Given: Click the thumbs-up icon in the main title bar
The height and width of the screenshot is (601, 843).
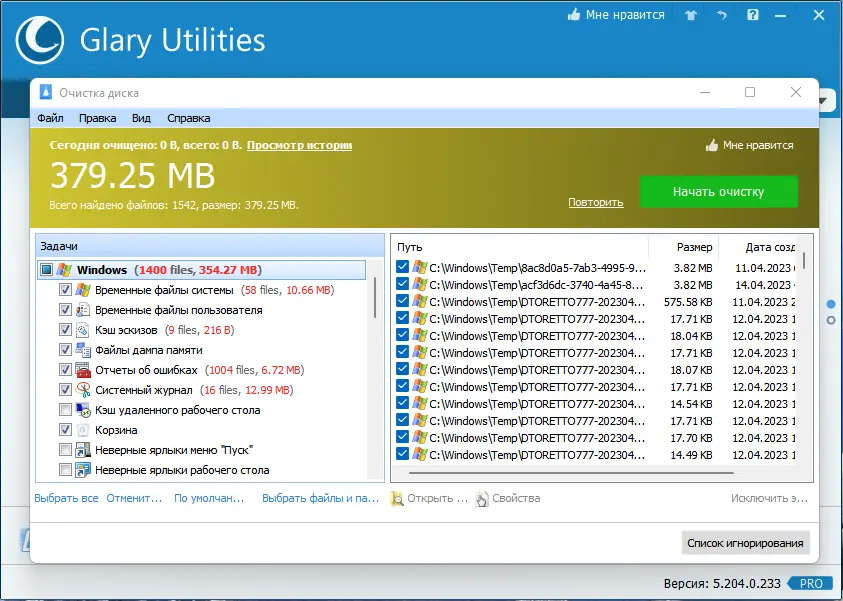Looking at the screenshot, I should [574, 15].
